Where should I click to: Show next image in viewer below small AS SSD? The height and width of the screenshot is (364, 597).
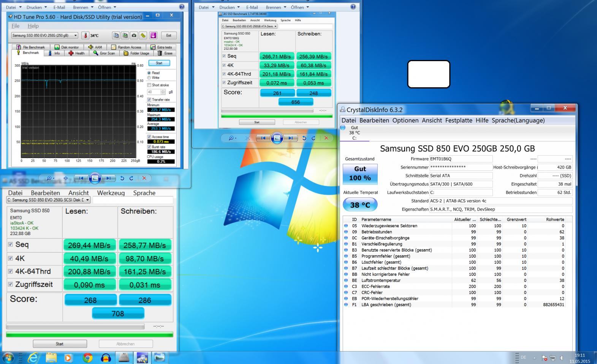coord(290,138)
